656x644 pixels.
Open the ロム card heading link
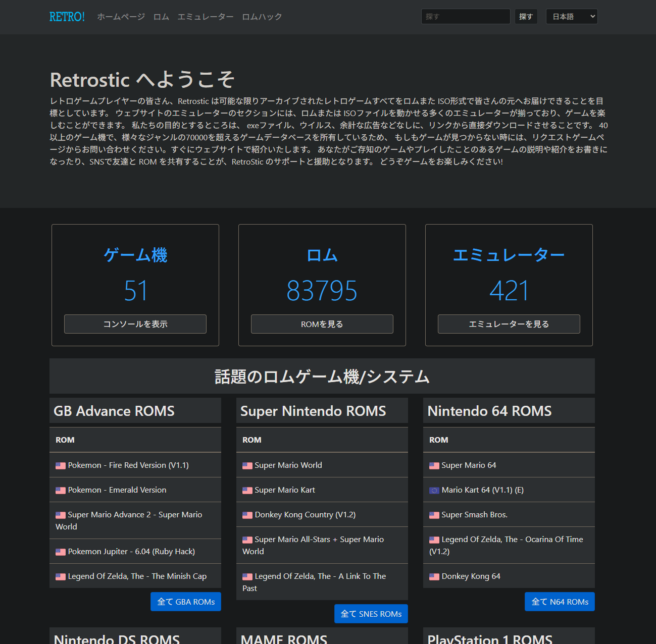click(x=322, y=255)
